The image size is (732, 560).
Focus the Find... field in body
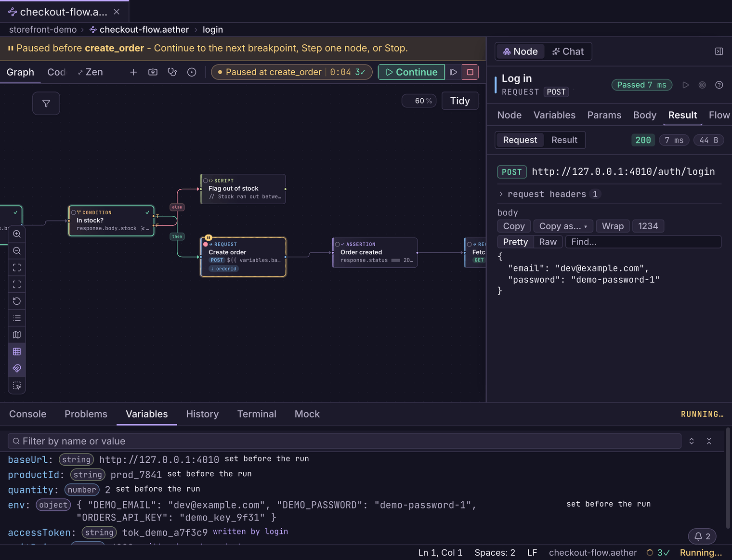point(643,242)
